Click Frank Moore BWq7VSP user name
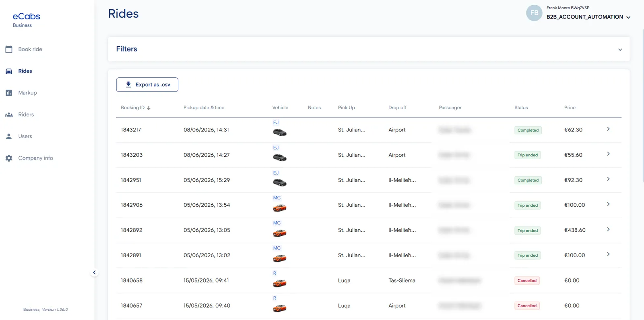 coord(568,8)
